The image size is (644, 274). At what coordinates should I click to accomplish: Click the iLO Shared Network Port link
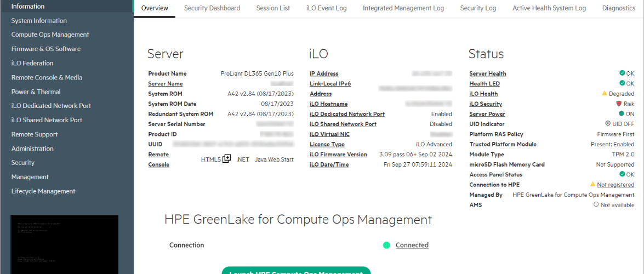click(x=343, y=124)
